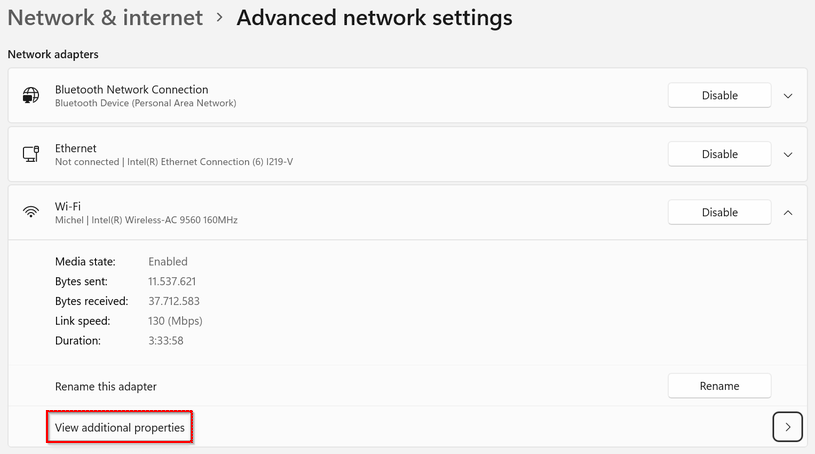815x454 pixels.
Task: Click the Bluetooth Network Connection icon
Action: 31,96
